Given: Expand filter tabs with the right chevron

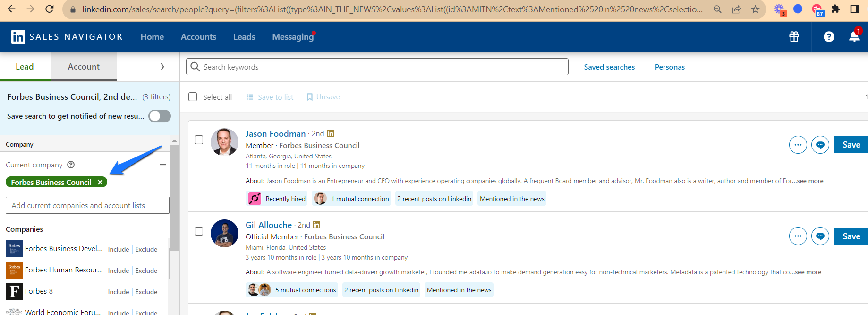Looking at the screenshot, I should (162, 67).
